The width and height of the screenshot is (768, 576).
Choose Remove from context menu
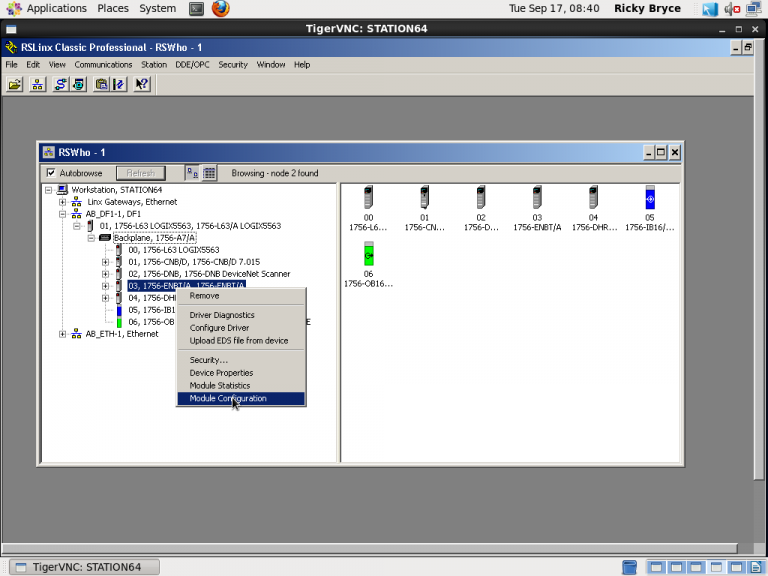click(x=240, y=296)
